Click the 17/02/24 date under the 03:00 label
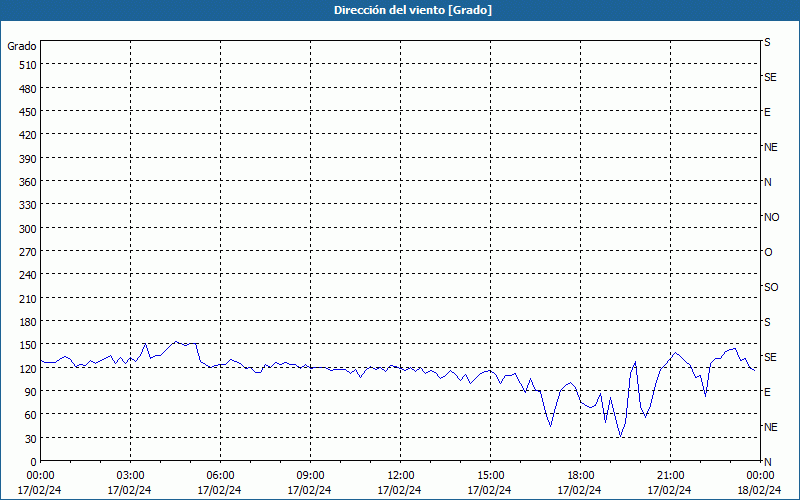 (x=130, y=490)
